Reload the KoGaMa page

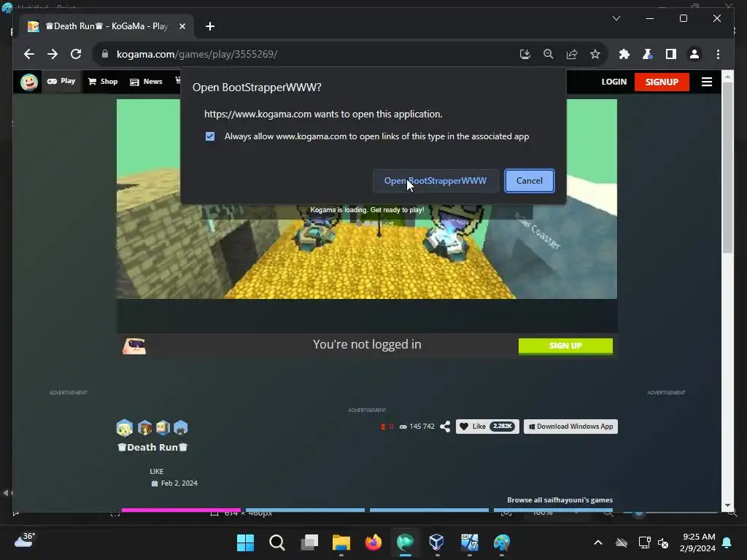pyautogui.click(x=76, y=54)
